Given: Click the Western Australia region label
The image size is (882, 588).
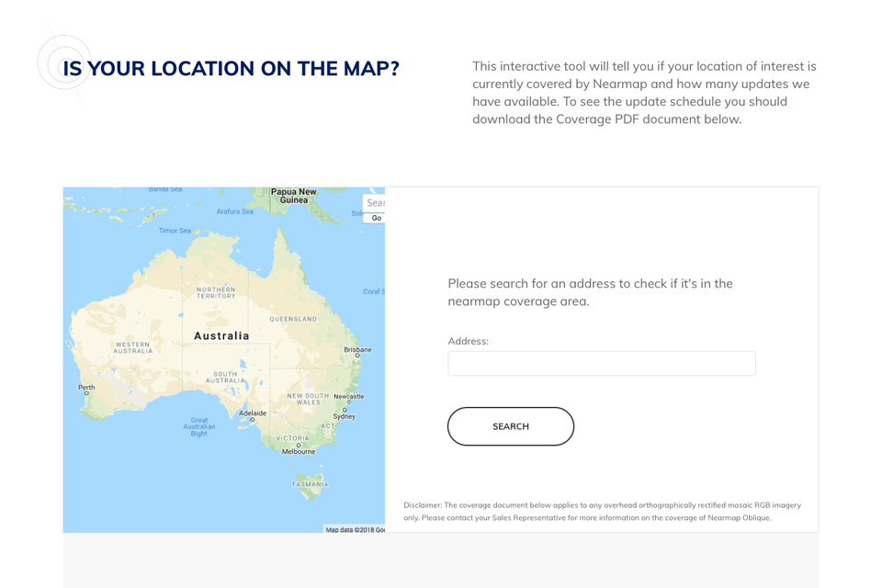Looking at the screenshot, I should (132, 347).
